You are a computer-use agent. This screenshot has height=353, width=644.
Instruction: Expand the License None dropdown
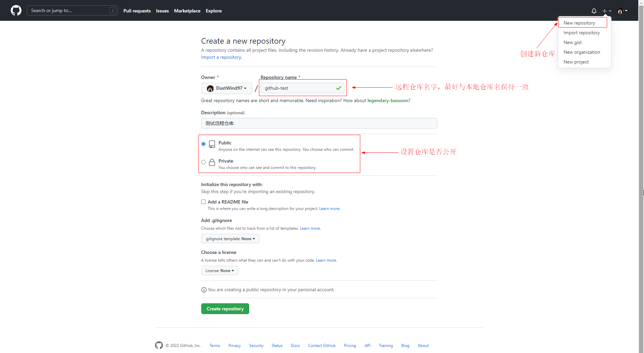point(220,271)
